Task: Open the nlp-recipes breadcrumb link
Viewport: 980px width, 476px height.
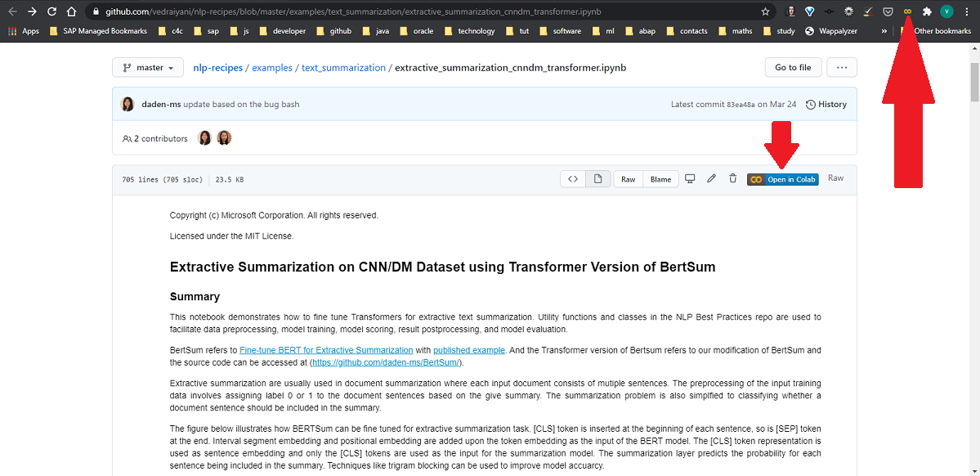Action: pos(217,68)
